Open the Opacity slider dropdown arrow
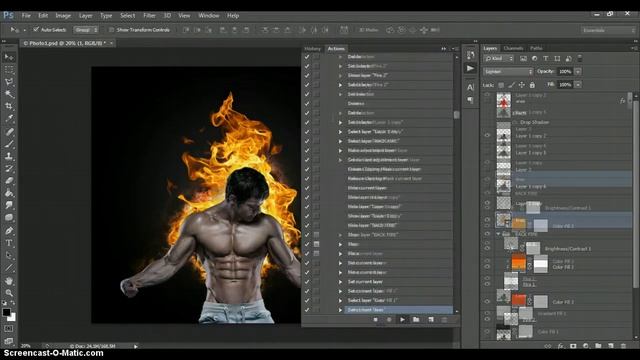 [578, 72]
